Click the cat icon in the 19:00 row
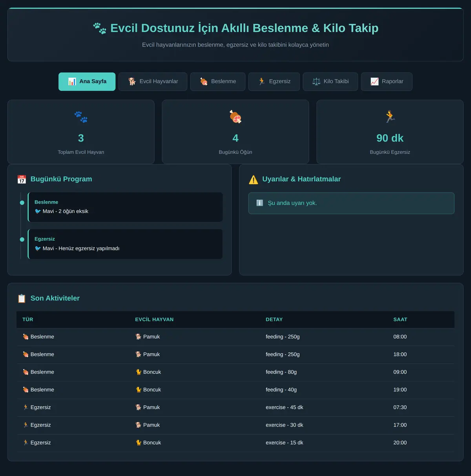This screenshot has width=471, height=476. point(138,390)
